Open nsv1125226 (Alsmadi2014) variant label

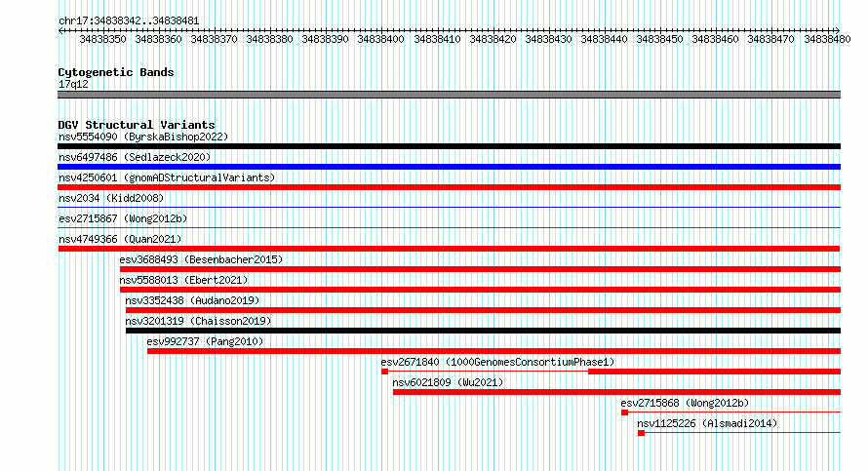[x=707, y=423]
